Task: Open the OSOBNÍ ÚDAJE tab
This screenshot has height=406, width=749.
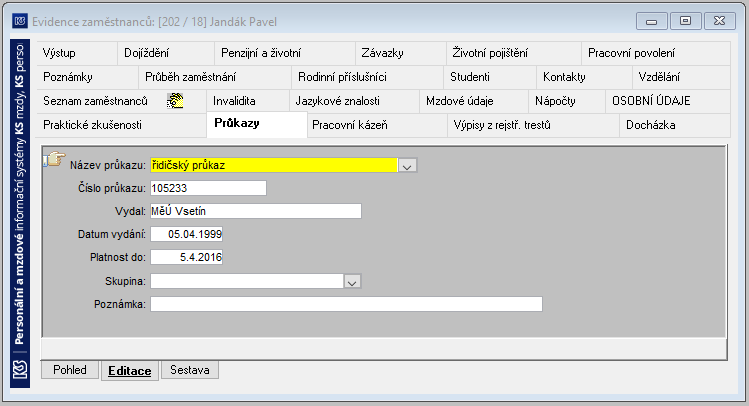Action: [668, 101]
